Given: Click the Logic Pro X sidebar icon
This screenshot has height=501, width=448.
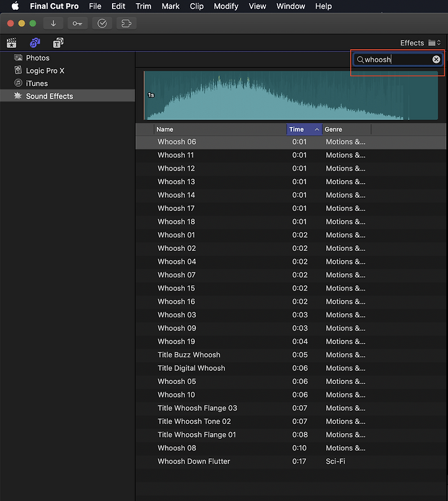Looking at the screenshot, I should click(18, 70).
